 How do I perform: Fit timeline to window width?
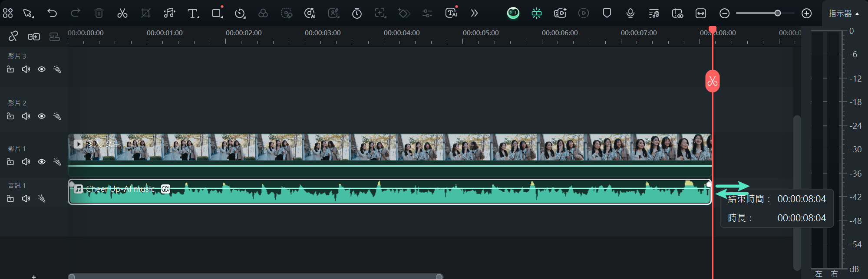click(x=701, y=13)
